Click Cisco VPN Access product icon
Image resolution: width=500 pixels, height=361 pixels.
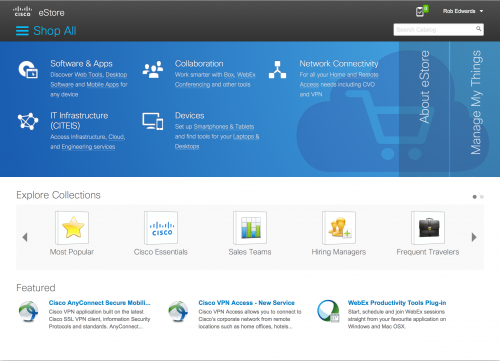[x=178, y=311]
